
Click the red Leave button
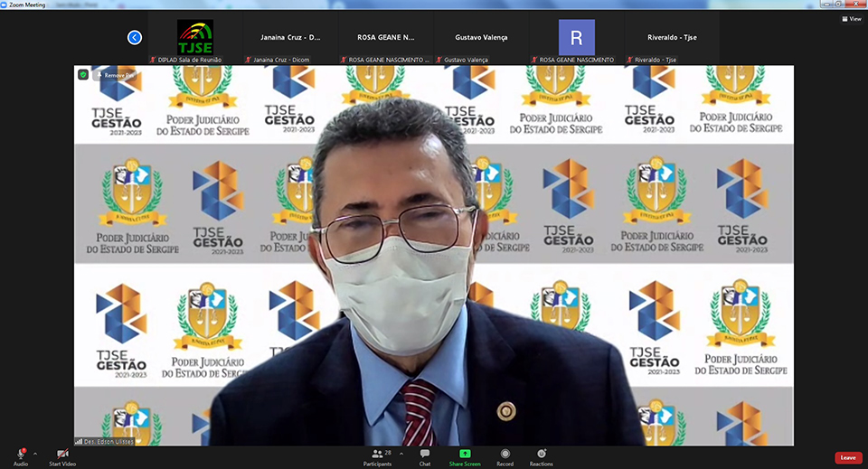click(x=847, y=457)
